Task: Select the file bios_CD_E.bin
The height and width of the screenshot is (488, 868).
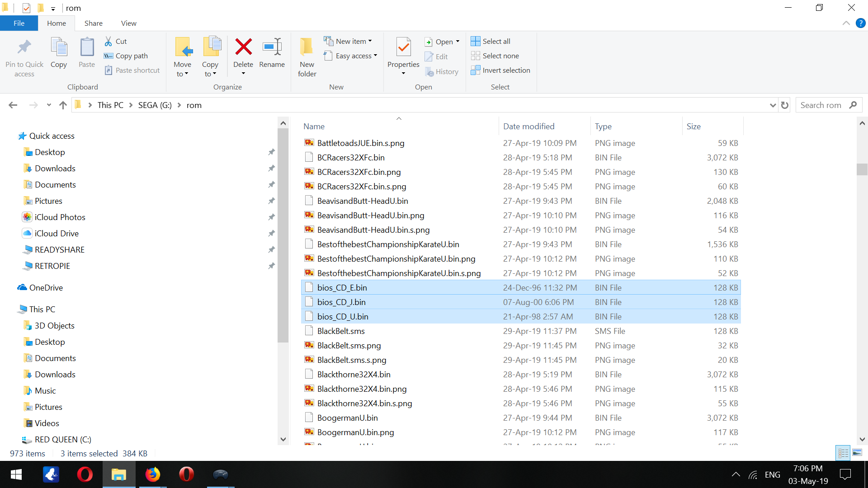Action: pyautogui.click(x=521, y=288)
